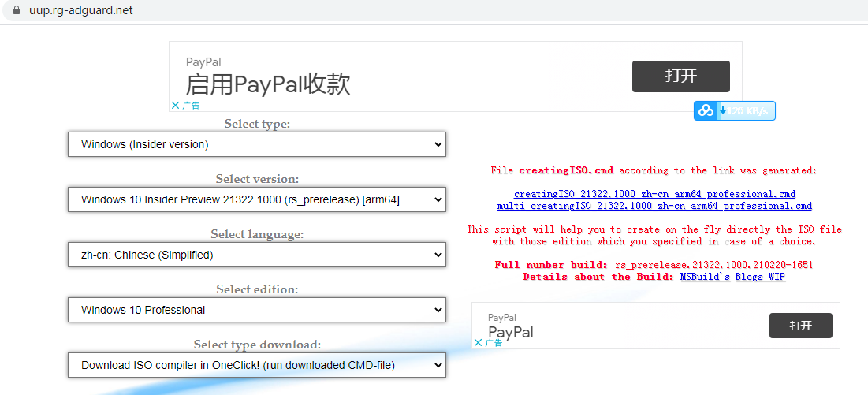The width and height of the screenshot is (868, 395).
Task: Click the 'Select edition:' label
Action: click(257, 289)
